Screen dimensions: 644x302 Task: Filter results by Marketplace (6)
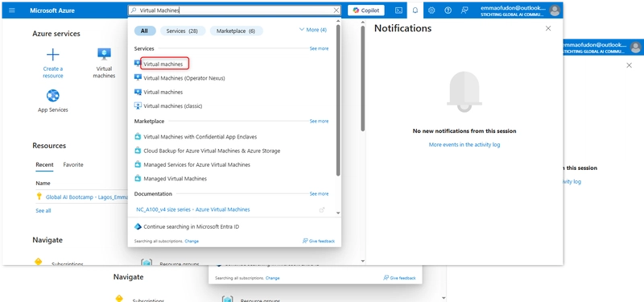pyautogui.click(x=236, y=31)
